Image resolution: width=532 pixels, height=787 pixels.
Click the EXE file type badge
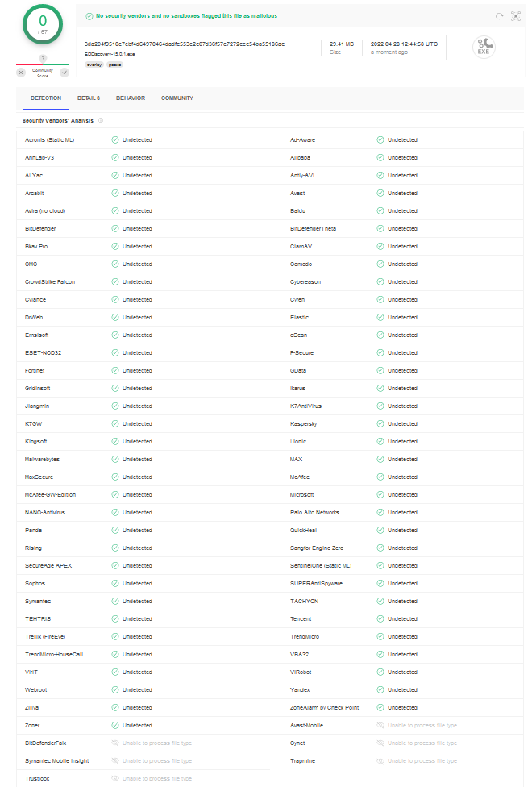click(484, 48)
